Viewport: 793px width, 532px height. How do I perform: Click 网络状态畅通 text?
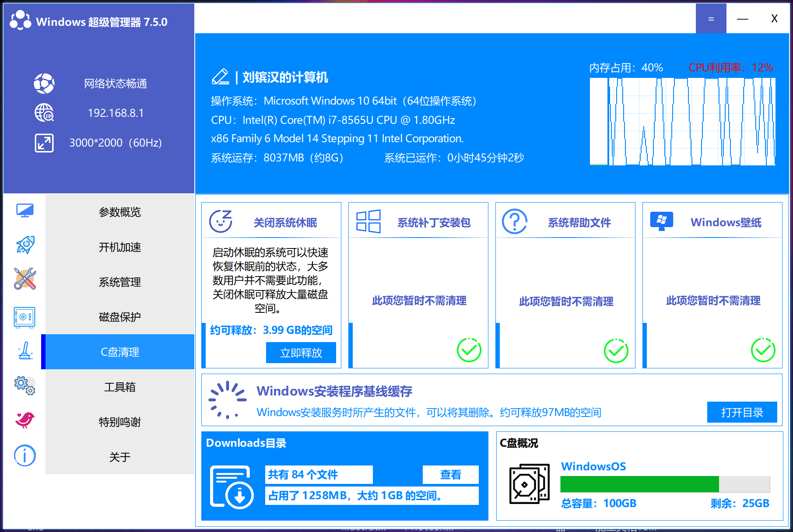pyautogui.click(x=116, y=84)
